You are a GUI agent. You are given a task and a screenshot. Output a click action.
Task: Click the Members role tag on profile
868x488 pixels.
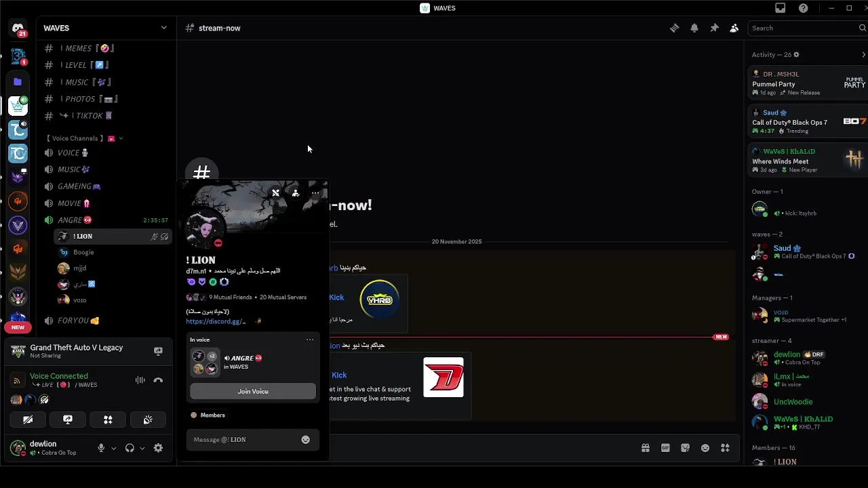pyautogui.click(x=208, y=415)
